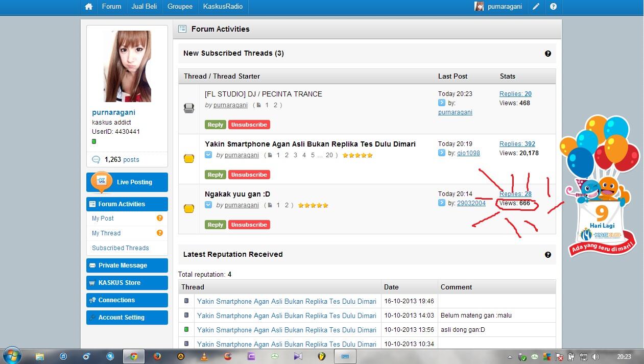Click the user avatar beside purnaragani in top bar
The width and height of the screenshot is (644, 364).
479,7
